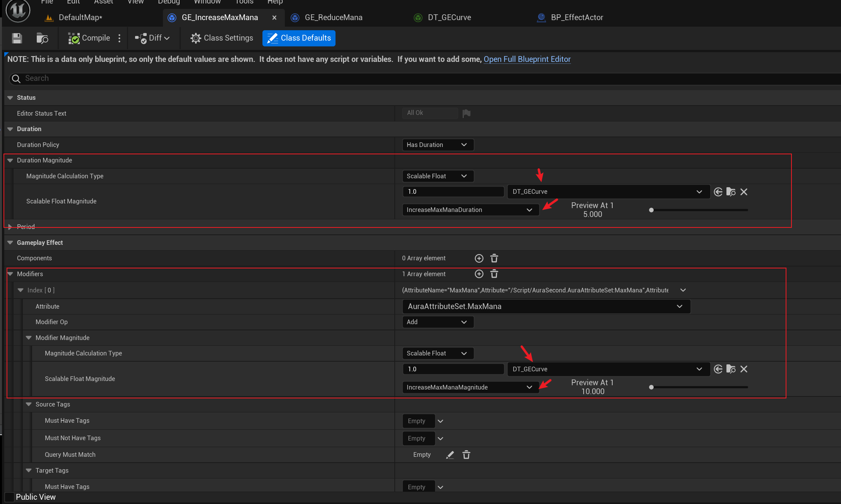This screenshot has height=504, width=841.
Task: Click the Browse to asset icon in toolbar
Action: [42, 38]
